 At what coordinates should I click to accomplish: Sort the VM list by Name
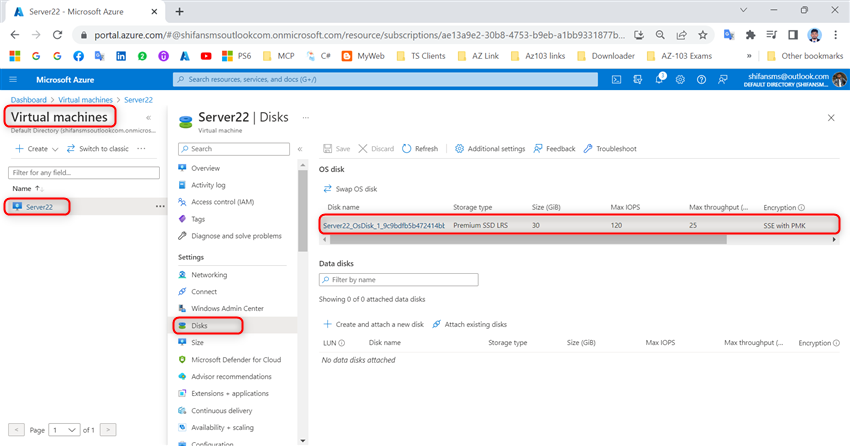pyautogui.click(x=28, y=189)
